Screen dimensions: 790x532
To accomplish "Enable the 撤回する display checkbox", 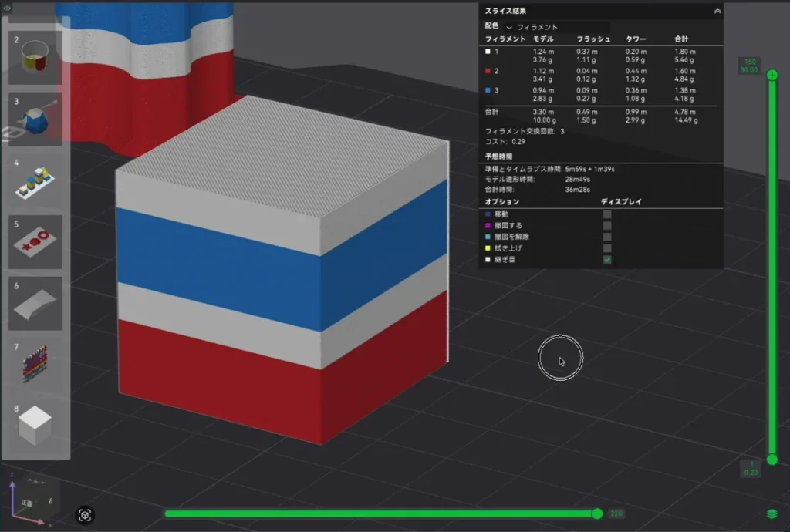I will pos(607,225).
